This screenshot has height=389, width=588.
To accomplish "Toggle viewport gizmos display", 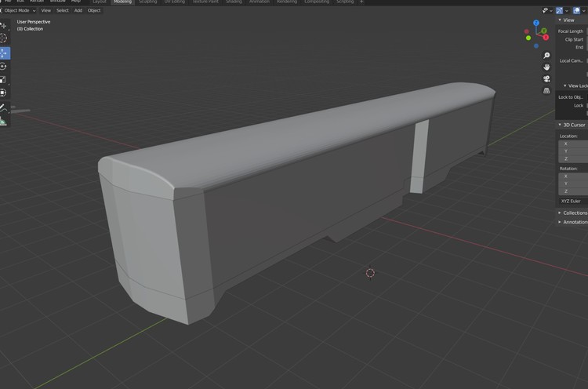I will (x=560, y=10).
